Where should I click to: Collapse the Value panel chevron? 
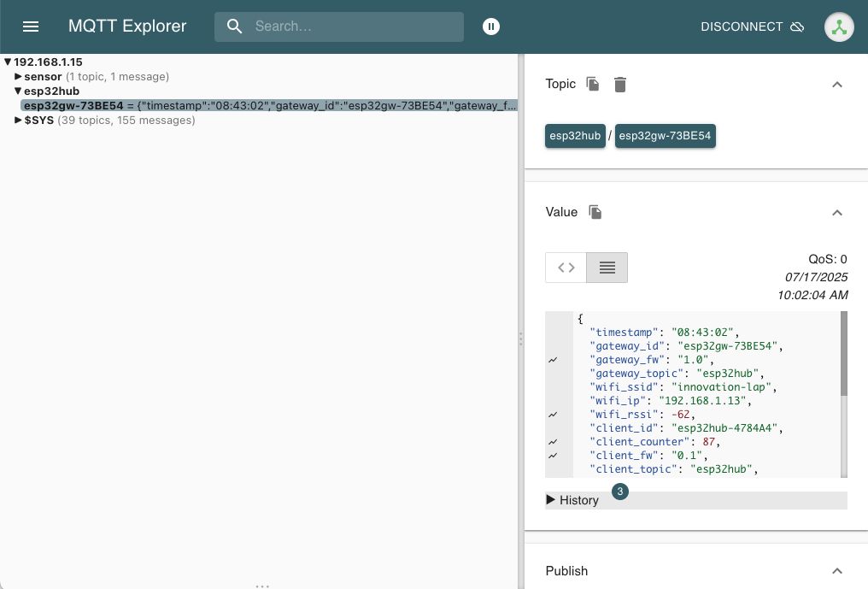click(x=837, y=213)
